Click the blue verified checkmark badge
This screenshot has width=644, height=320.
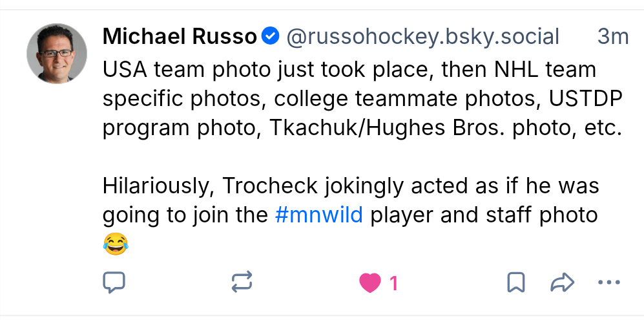tap(271, 37)
